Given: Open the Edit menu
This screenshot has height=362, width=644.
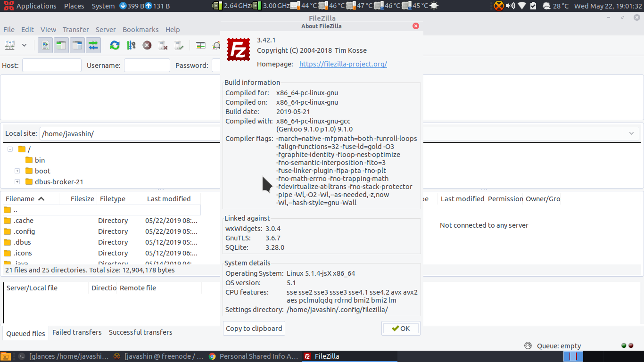Looking at the screenshot, I should click(27, 29).
